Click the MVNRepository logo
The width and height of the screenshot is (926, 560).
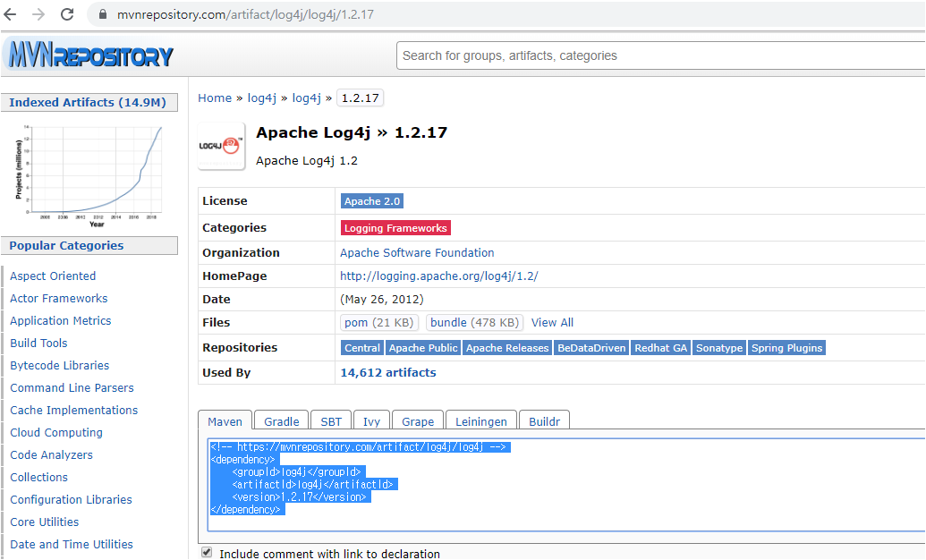[x=90, y=55]
